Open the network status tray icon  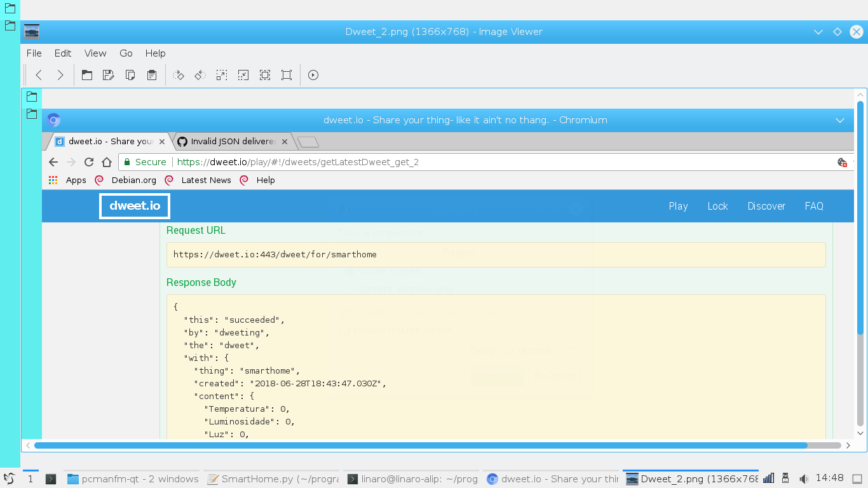pyautogui.click(x=768, y=478)
